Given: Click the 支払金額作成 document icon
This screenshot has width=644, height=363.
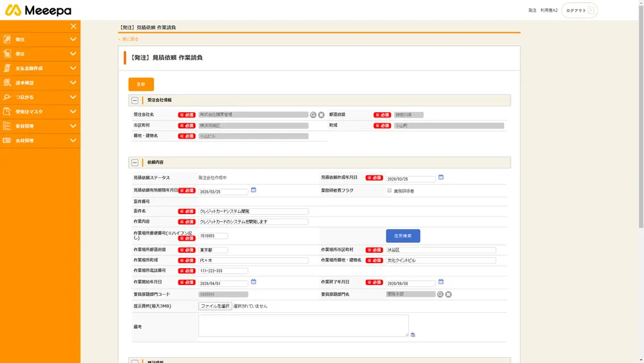Looking at the screenshot, I should click(x=7, y=68).
